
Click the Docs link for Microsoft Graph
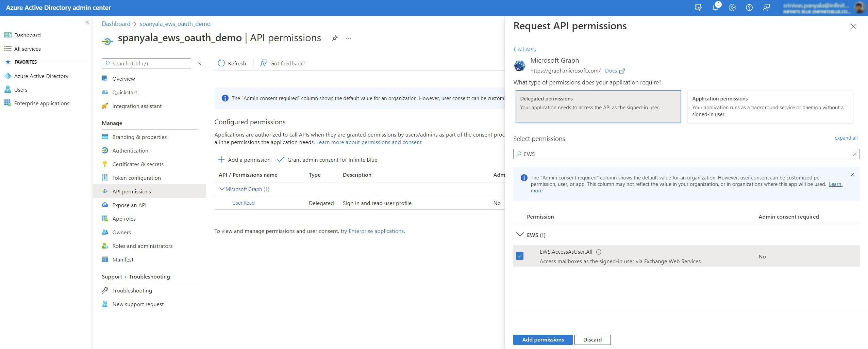(611, 71)
